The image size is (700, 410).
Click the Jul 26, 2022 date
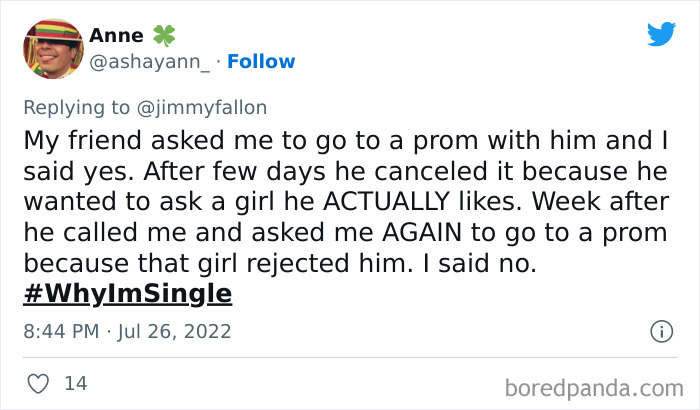tap(177, 331)
